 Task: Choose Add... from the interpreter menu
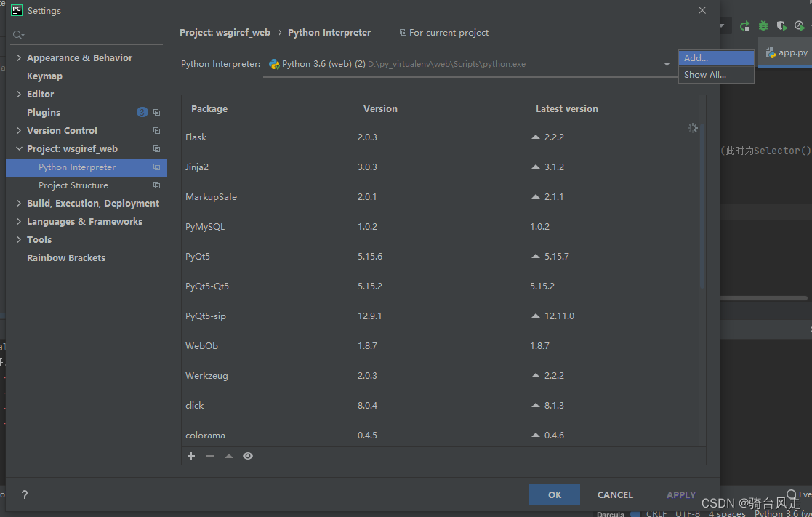[716, 57]
